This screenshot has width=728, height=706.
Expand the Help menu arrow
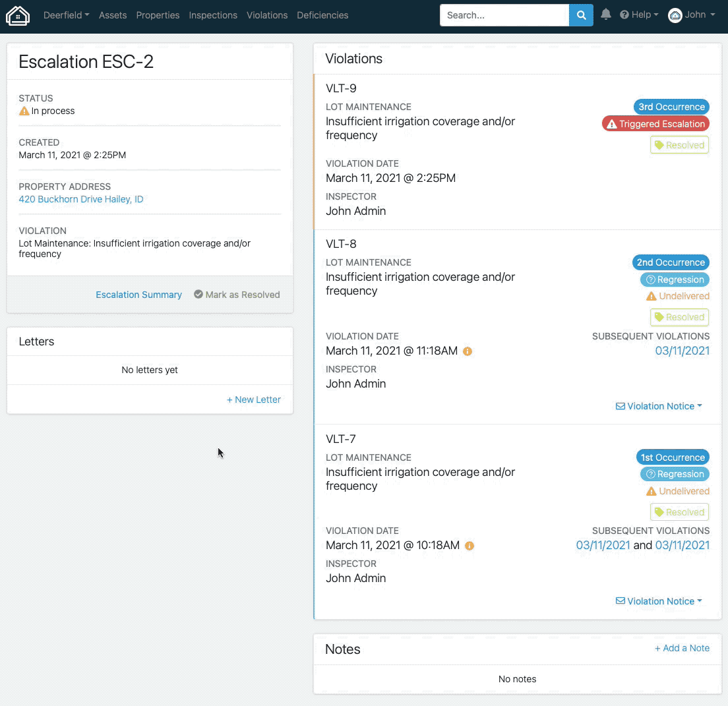(656, 15)
